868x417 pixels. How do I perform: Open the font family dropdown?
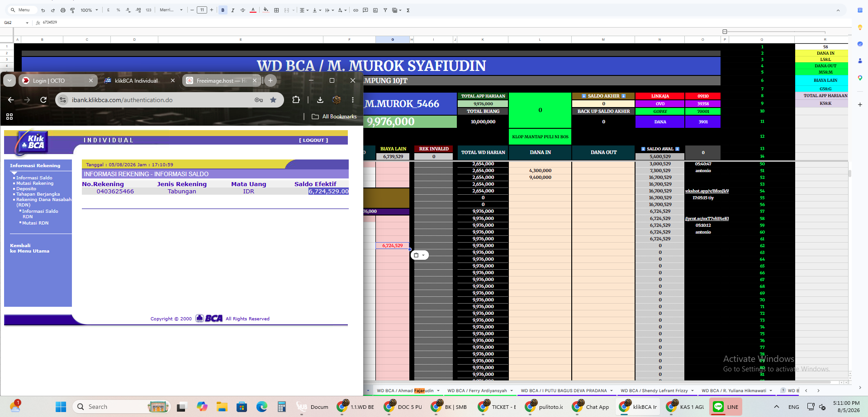click(x=171, y=10)
